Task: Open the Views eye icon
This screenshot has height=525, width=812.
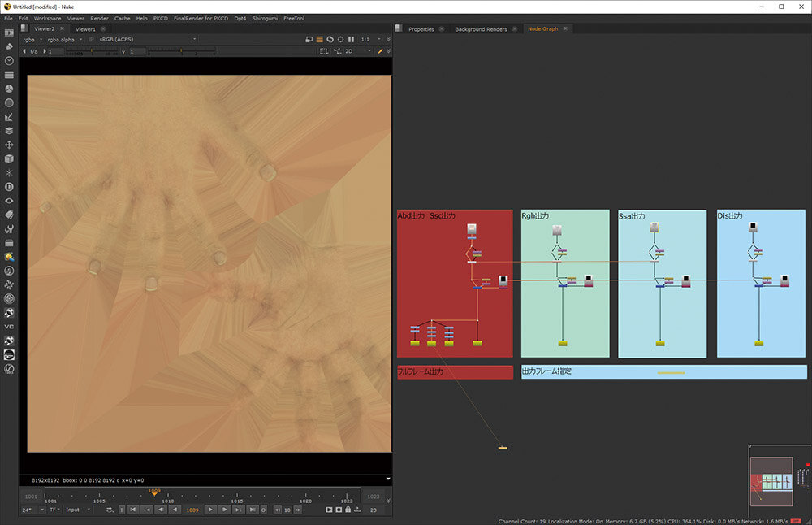Action: [9, 201]
